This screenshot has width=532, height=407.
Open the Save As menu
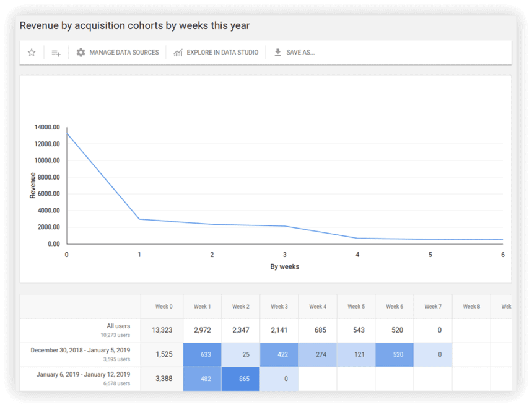[300, 53]
